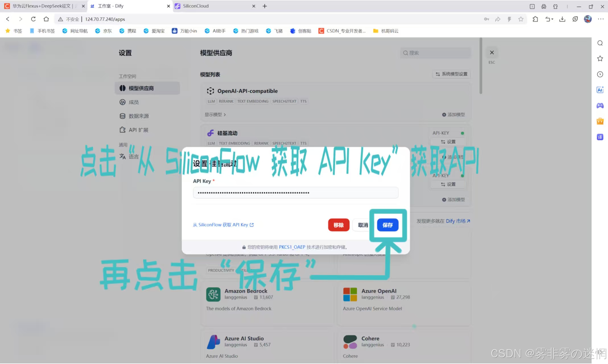This screenshot has width=608, height=364.
Task: Click the sidebar history clock icon
Action: point(600,74)
